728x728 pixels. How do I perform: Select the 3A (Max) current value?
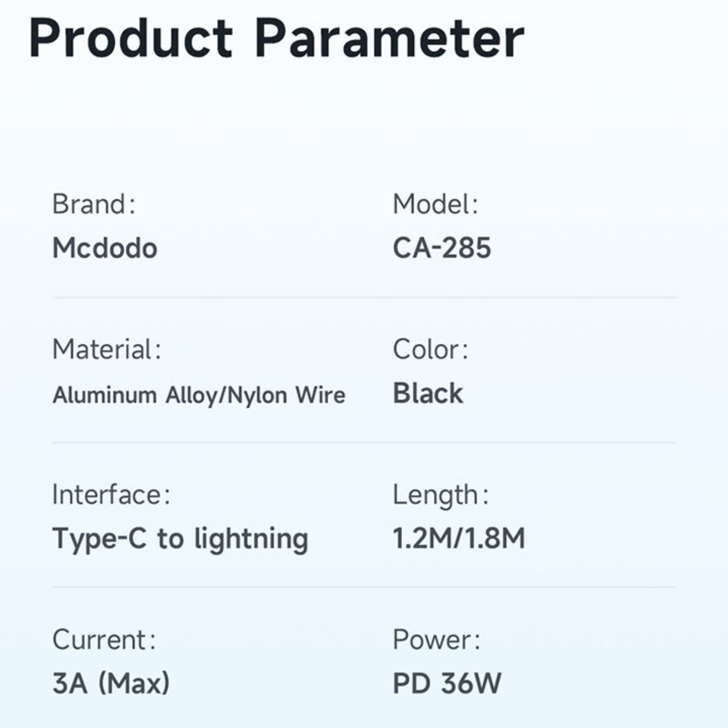(x=111, y=683)
